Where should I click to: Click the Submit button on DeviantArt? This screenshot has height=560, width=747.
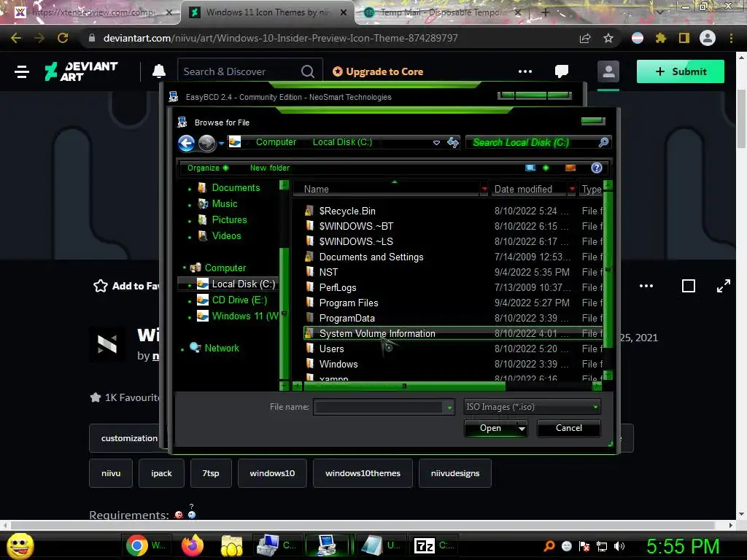[681, 71]
